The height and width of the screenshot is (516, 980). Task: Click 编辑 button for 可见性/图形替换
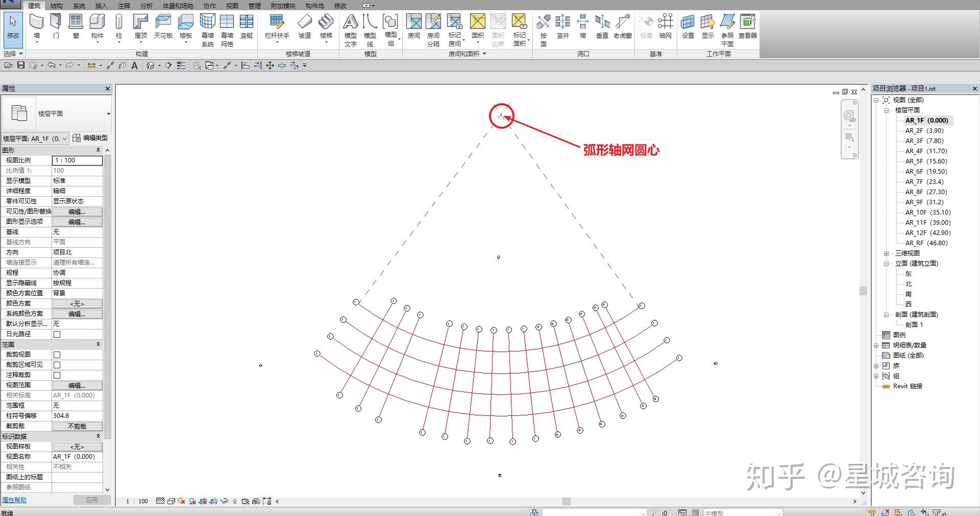[x=77, y=212]
